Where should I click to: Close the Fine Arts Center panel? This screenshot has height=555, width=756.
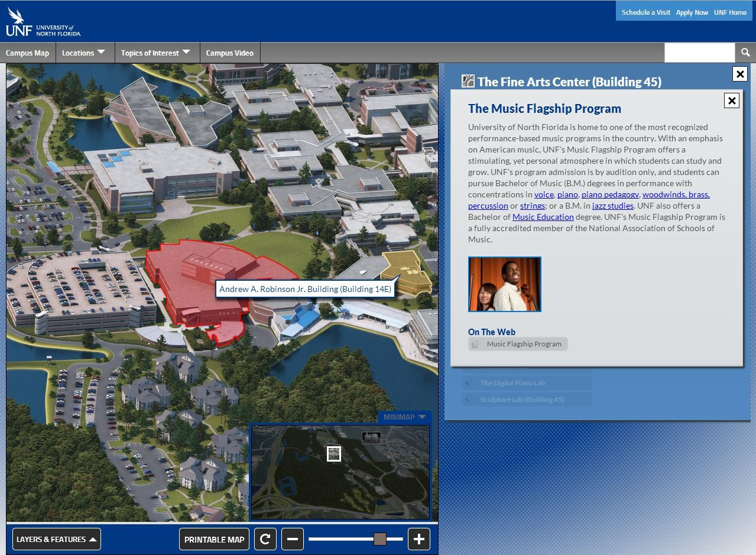740,74
